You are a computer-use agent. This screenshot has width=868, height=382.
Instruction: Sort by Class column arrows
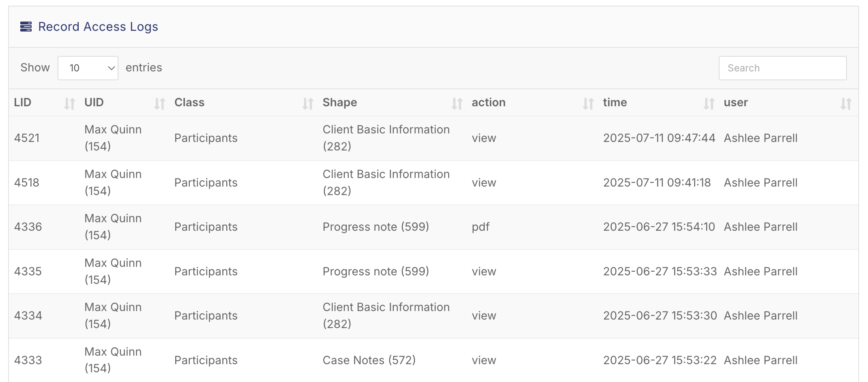[x=308, y=104]
